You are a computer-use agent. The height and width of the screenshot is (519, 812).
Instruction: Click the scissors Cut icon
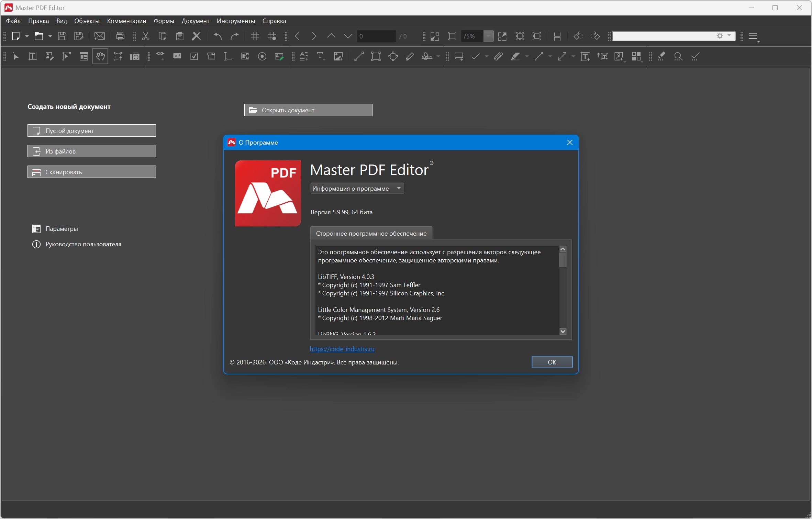point(146,36)
